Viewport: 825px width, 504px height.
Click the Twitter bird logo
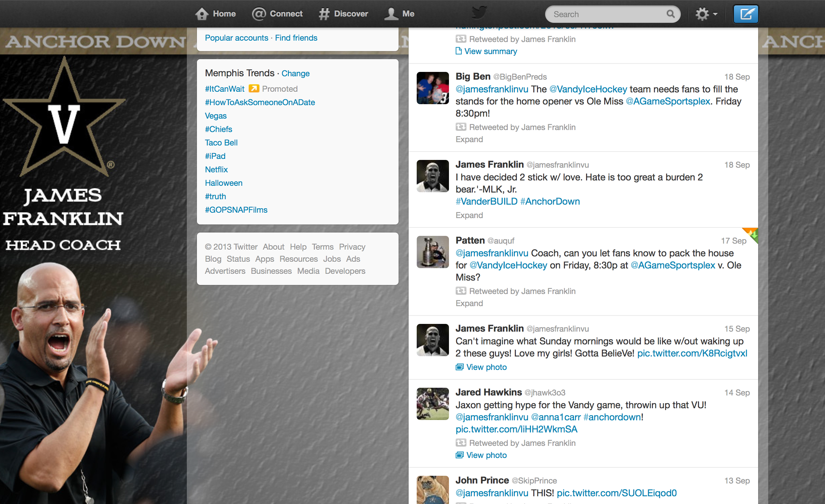(479, 13)
